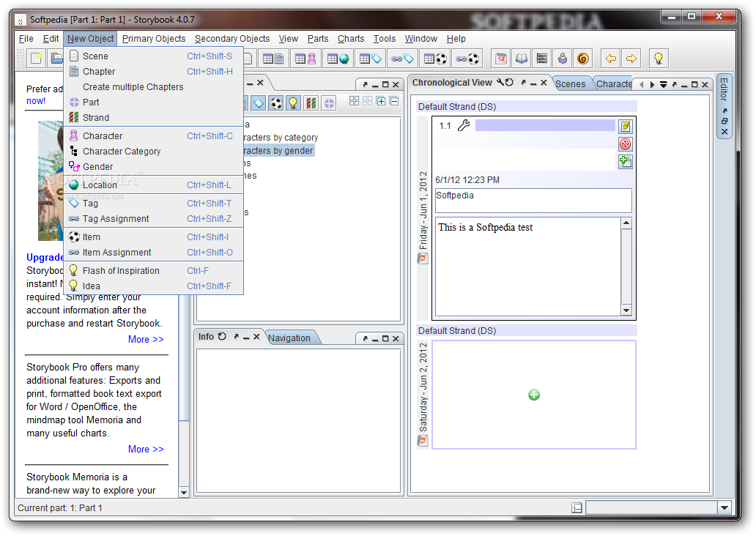756x536 pixels.
Task: Select Scene in New Object menu
Action: coord(153,56)
